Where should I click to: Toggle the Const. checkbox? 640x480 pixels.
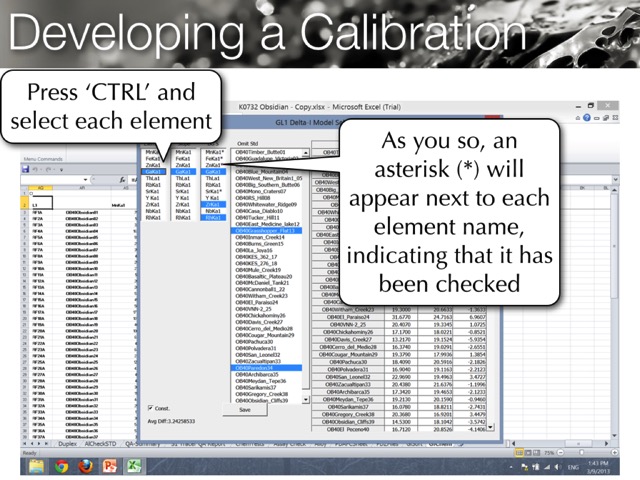[x=151, y=408]
